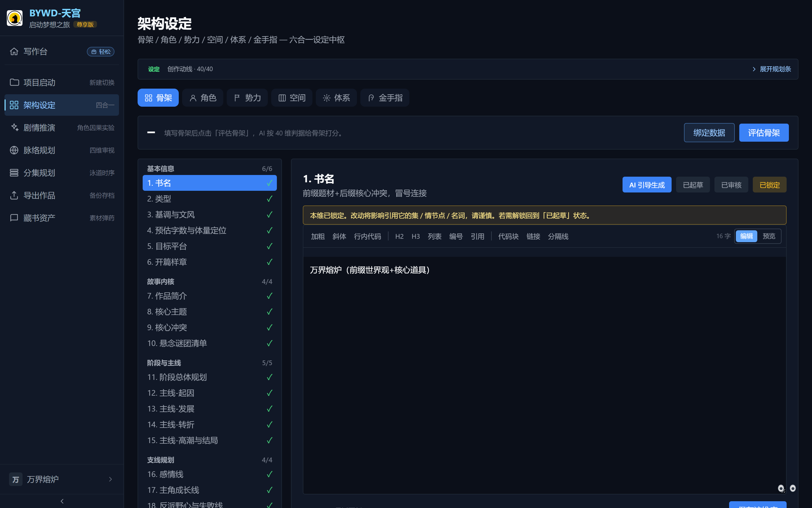This screenshot has width=812, height=508.
Task: Select 12. 主线-起因 in the list
Action: (209, 393)
